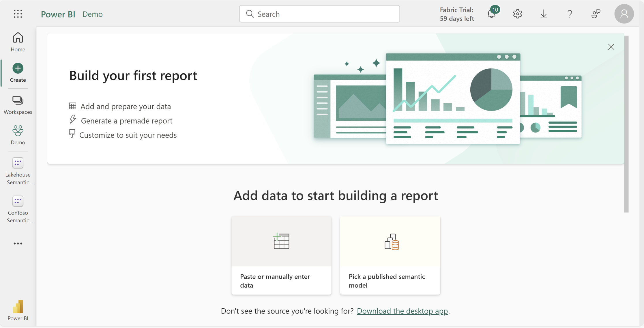Image resolution: width=644 pixels, height=328 pixels.
Task: Open Contoso Semantic model sidebar item
Action: click(x=18, y=209)
